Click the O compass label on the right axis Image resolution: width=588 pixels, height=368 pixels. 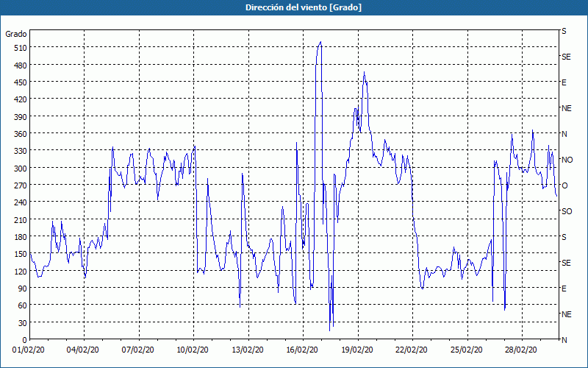[564, 185]
